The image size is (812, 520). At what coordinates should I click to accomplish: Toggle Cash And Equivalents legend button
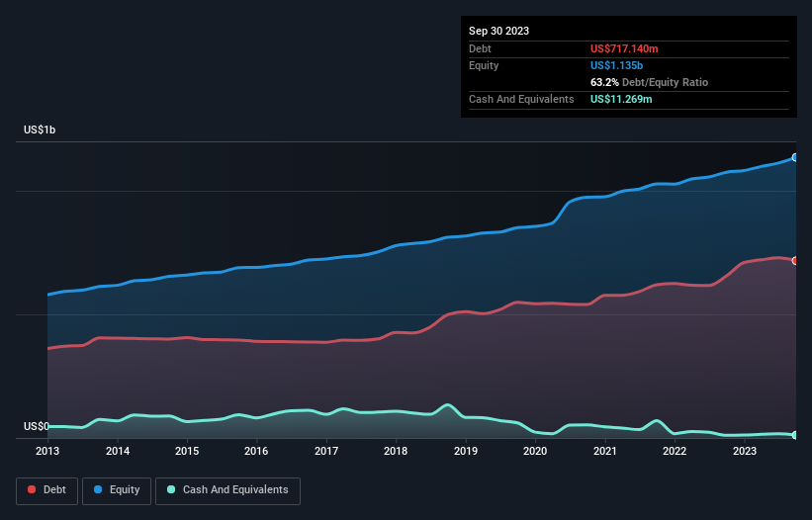point(227,490)
